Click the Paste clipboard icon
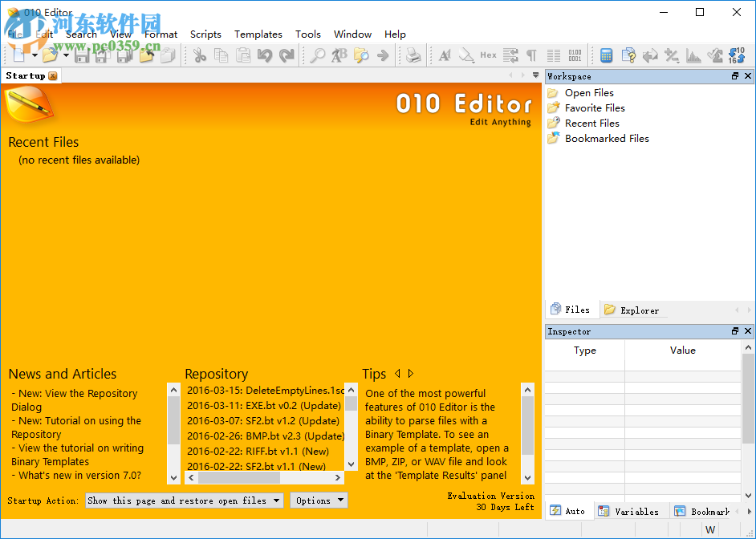The height and width of the screenshot is (539, 756). tap(243, 55)
